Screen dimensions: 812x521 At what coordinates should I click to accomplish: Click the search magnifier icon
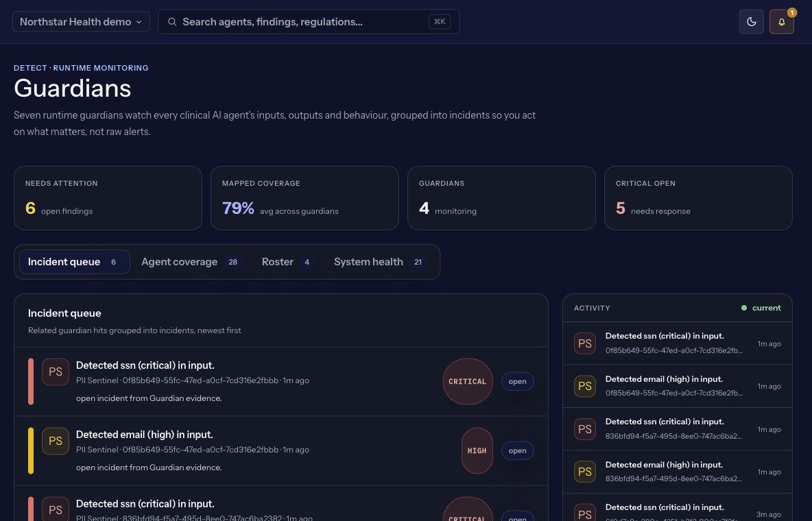[x=172, y=22]
